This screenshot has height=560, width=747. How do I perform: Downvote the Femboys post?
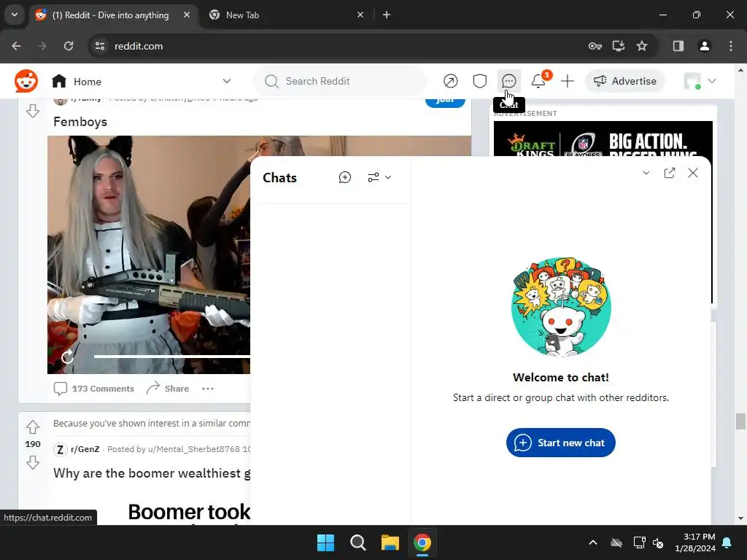pyautogui.click(x=33, y=111)
